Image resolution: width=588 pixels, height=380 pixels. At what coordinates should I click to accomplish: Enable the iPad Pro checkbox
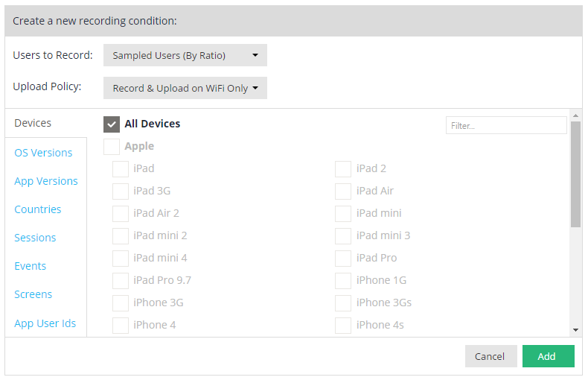click(x=343, y=259)
